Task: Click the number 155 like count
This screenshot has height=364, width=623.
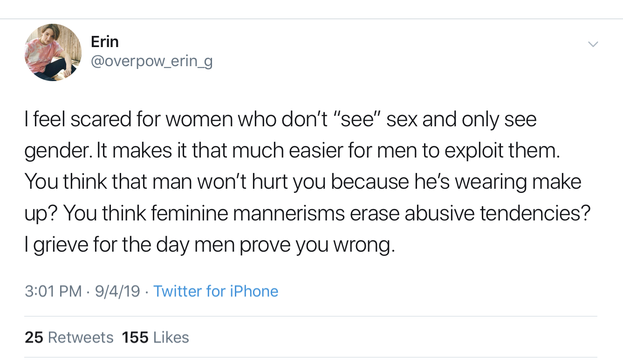Action: point(135,337)
